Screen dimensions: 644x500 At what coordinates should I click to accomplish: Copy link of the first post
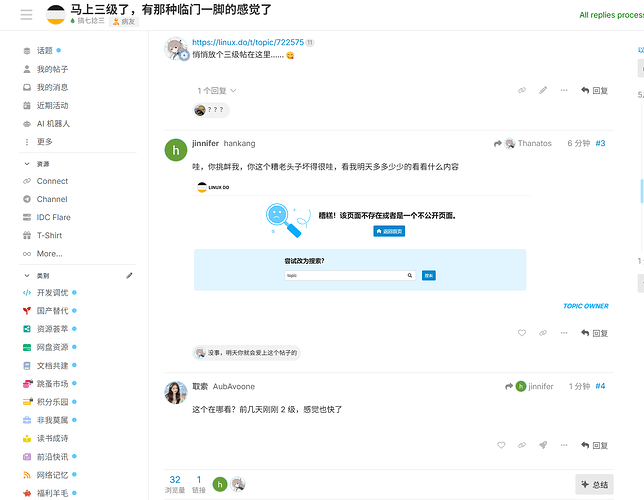click(522, 90)
